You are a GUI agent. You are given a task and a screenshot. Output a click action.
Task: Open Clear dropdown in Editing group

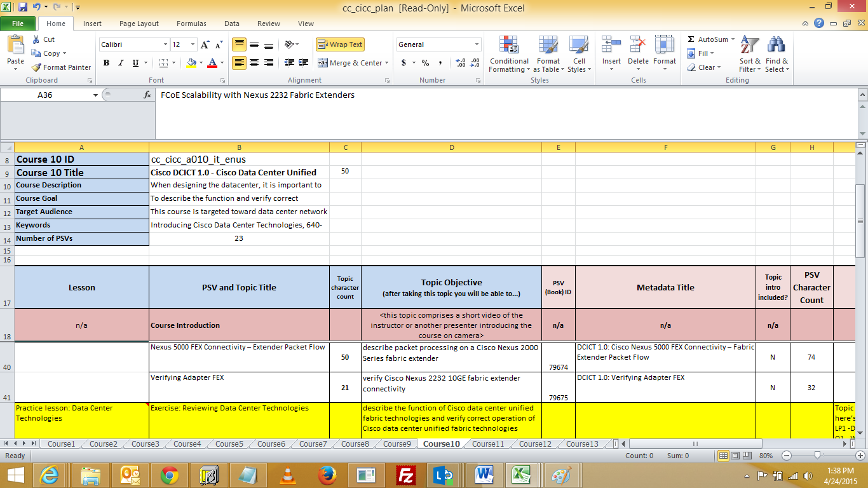tap(704, 67)
